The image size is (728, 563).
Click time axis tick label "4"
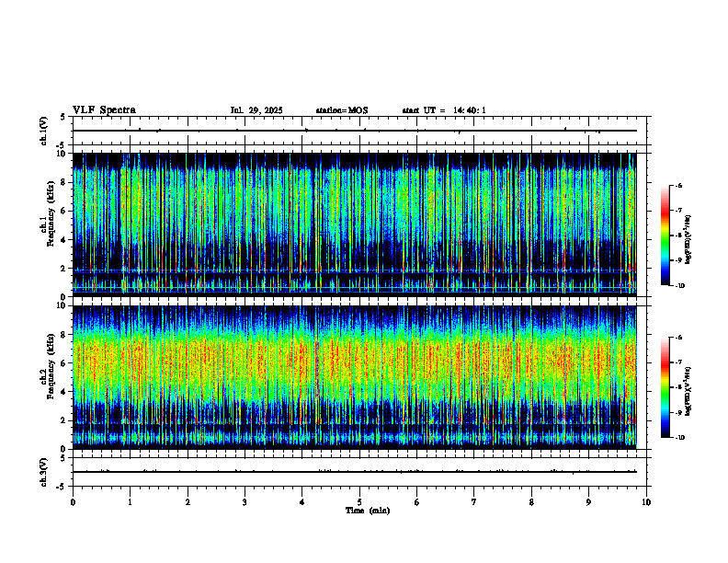pos(302,502)
